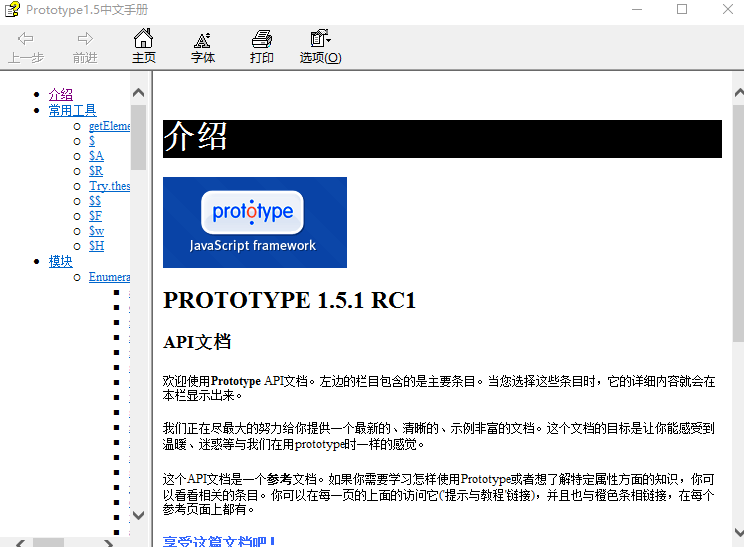744x547 pixels.
Task: Print the page using 打印
Action: [x=262, y=46]
